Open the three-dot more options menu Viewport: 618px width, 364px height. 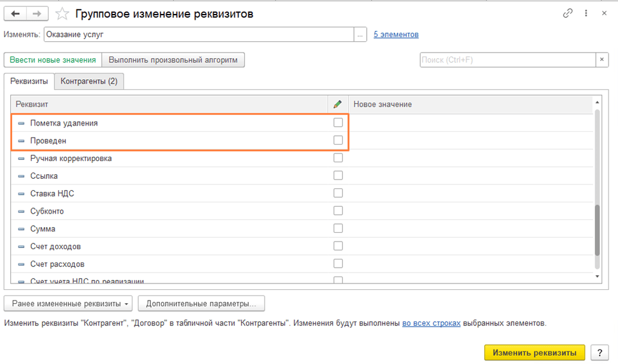pyautogui.click(x=586, y=13)
